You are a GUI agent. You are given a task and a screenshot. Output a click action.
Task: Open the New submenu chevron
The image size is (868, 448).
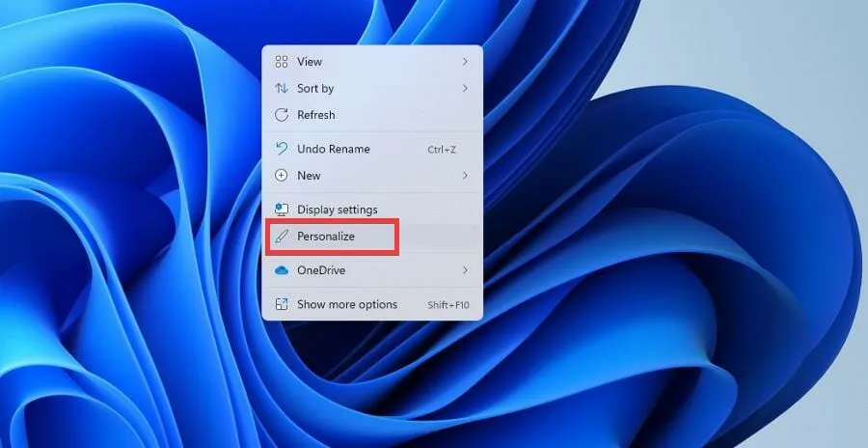pyautogui.click(x=465, y=176)
